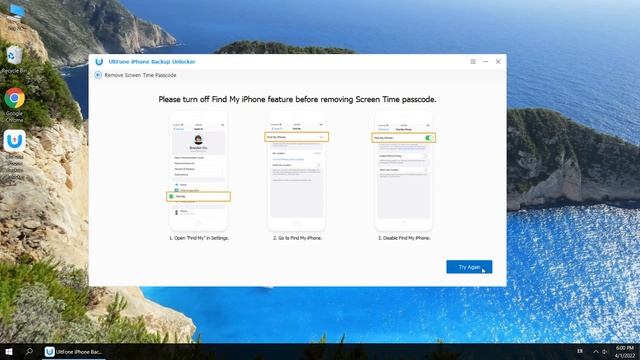Click the caption 'Go to Find My iPhone'
This screenshot has height=360, width=640.
click(x=298, y=238)
